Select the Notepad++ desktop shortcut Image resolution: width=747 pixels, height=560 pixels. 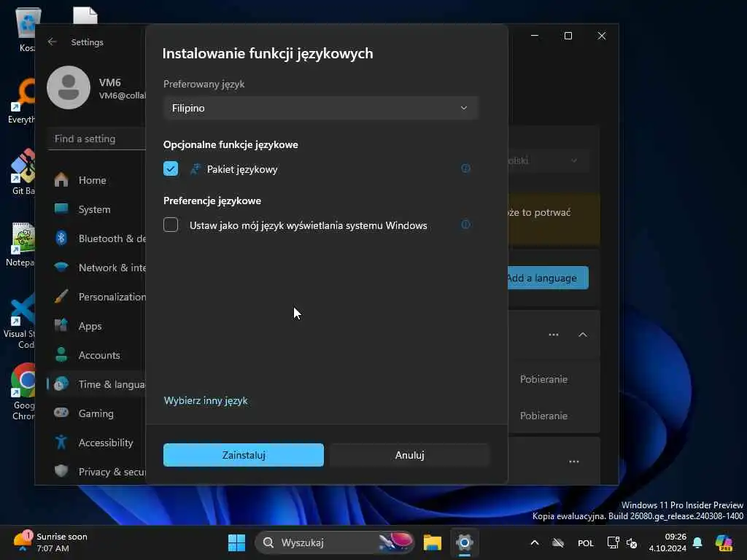click(x=20, y=244)
